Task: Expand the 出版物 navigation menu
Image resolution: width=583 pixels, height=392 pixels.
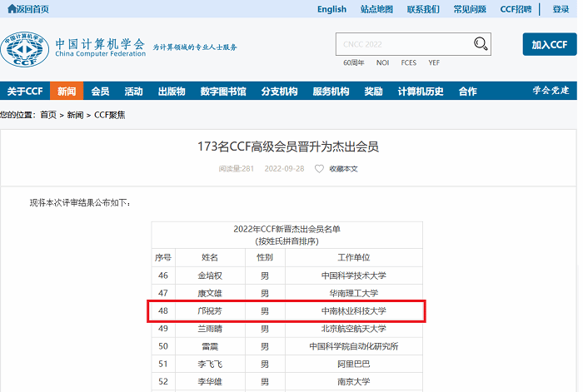Action: click(x=172, y=92)
